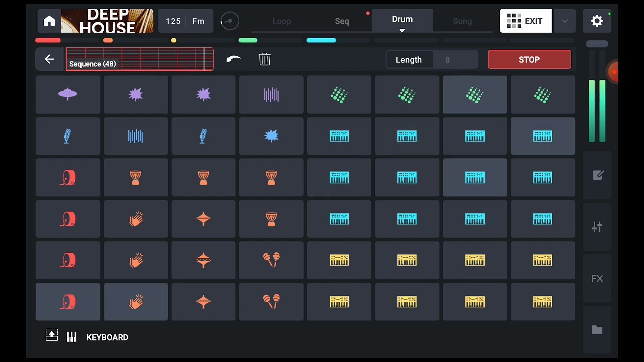Image resolution: width=644 pixels, height=362 pixels.
Task: Select the cyan track color bar
Action: coord(321,40)
